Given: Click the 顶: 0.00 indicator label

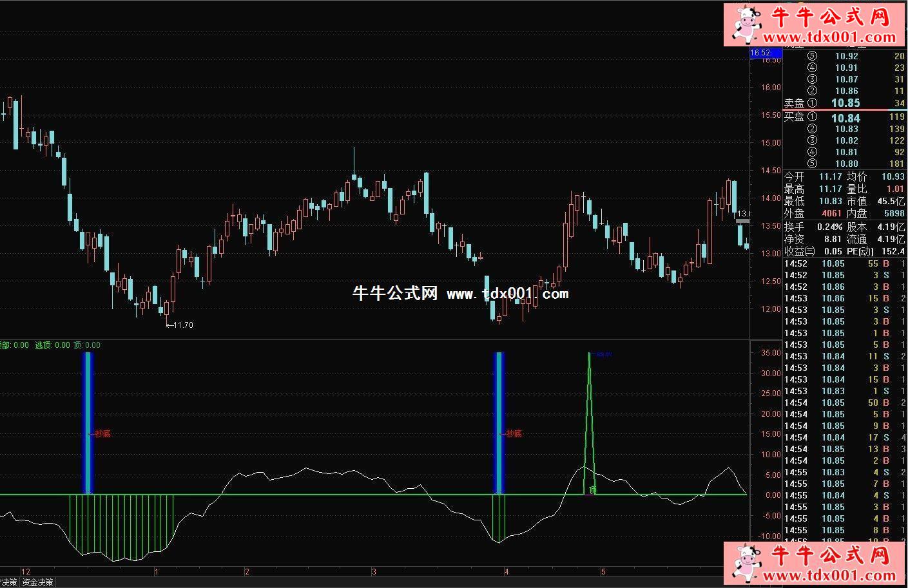Looking at the screenshot, I should click(87, 345).
